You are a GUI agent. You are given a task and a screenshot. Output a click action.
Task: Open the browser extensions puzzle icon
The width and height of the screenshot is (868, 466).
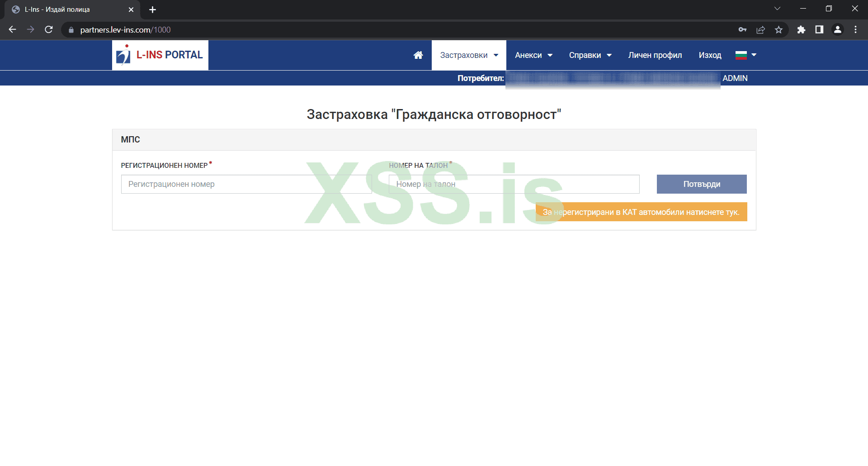coord(801,29)
